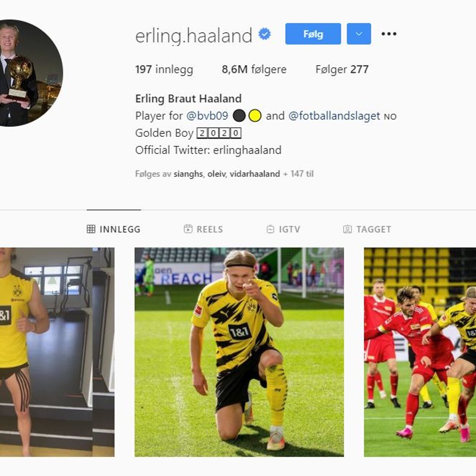The image size is (476, 476).
Task: Expand the suggested accounts dropdown arrow
Action: pyautogui.click(x=359, y=34)
